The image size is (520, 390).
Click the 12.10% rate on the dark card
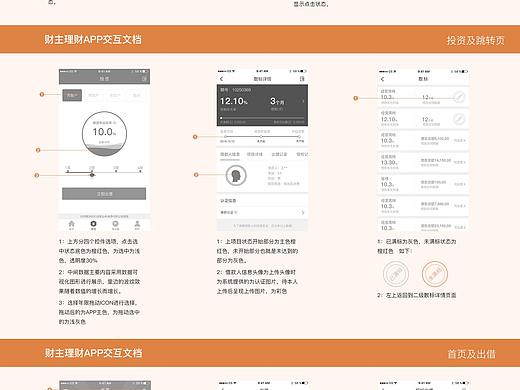pyautogui.click(x=234, y=101)
